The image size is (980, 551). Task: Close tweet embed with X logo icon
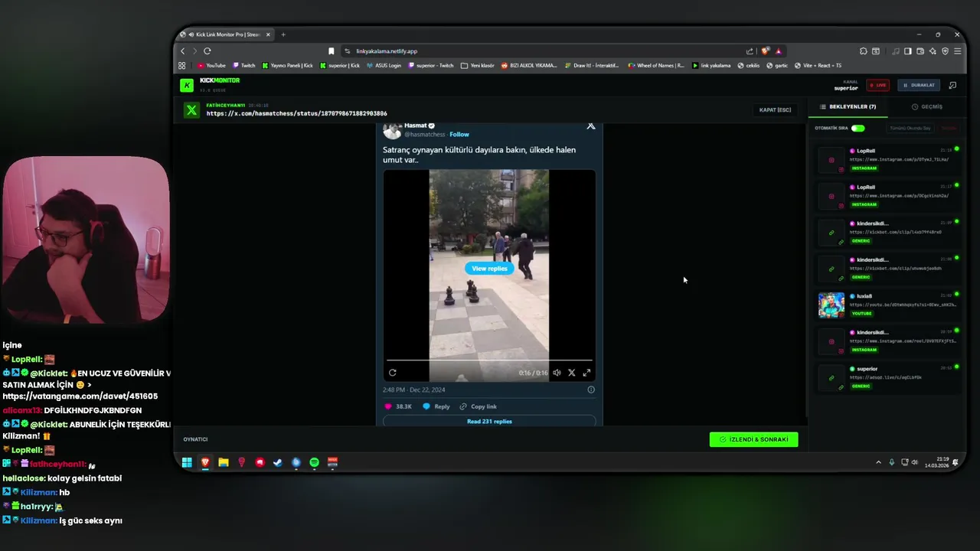click(x=591, y=126)
